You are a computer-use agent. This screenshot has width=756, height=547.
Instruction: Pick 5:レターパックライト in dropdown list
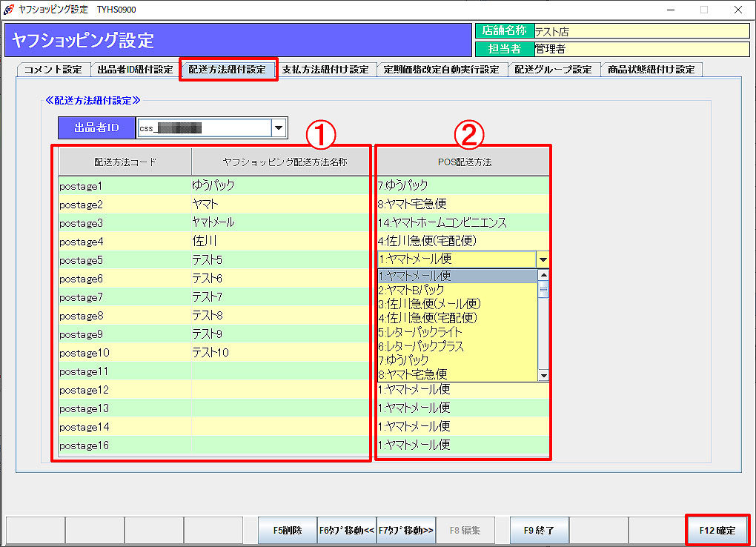pos(420,332)
